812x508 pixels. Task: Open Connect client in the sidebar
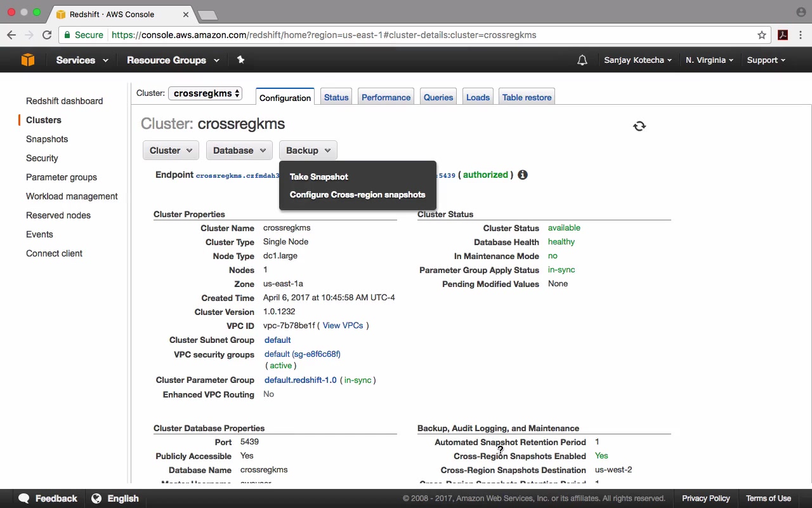(54, 253)
